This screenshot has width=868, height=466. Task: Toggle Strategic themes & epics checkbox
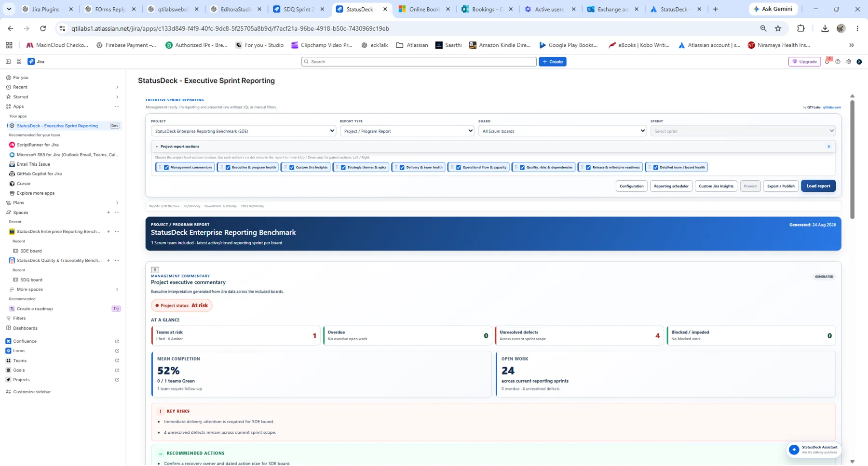pos(343,167)
